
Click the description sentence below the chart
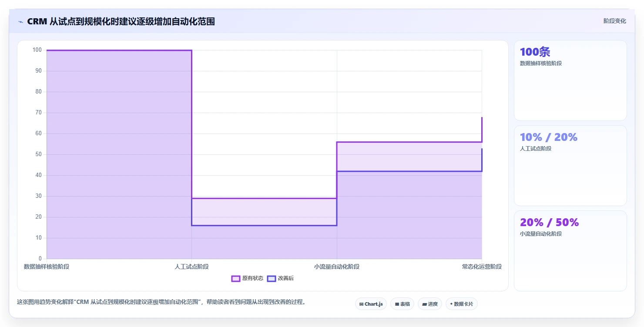[161, 302]
